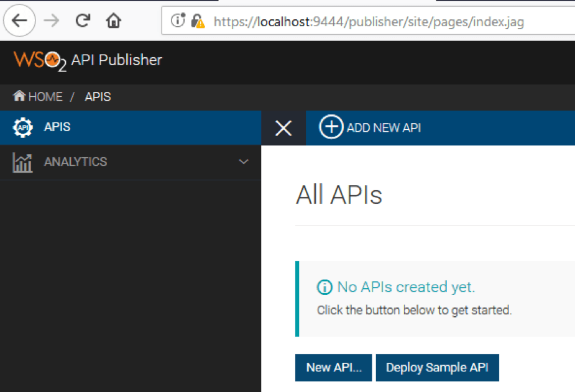The width and height of the screenshot is (575, 392).
Task: Click the Deploy Sample API button
Action: (438, 367)
